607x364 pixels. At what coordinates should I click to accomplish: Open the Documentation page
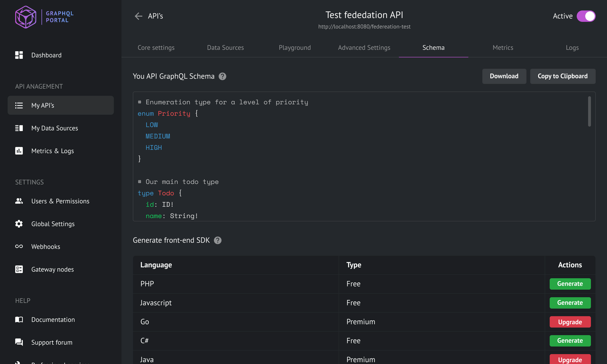(x=53, y=319)
